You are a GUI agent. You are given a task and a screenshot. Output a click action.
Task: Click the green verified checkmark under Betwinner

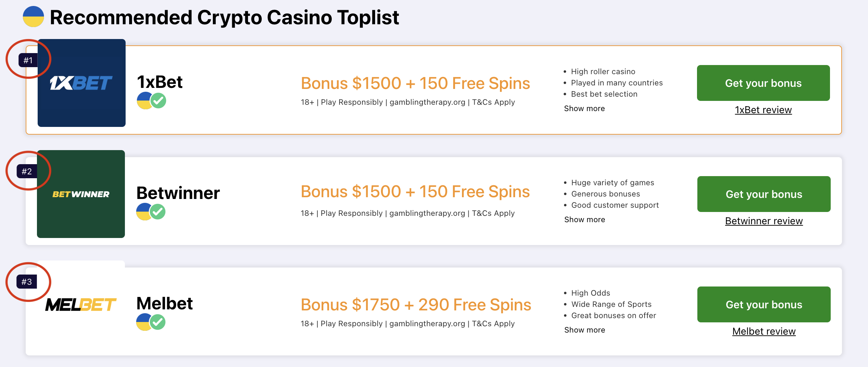click(x=158, y=212)
